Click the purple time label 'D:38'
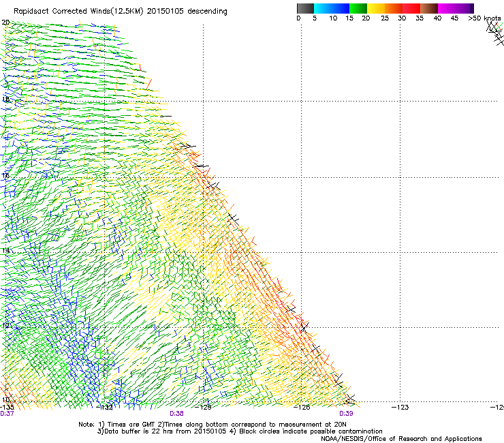The height and width of the screenshot is (443, 504). (x=176, y=414)
